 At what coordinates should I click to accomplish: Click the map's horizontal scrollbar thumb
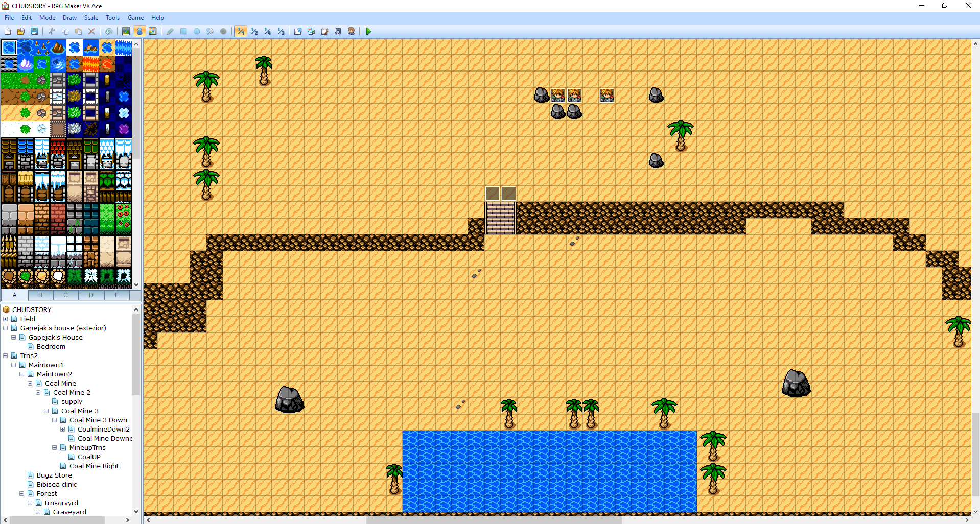494,520
